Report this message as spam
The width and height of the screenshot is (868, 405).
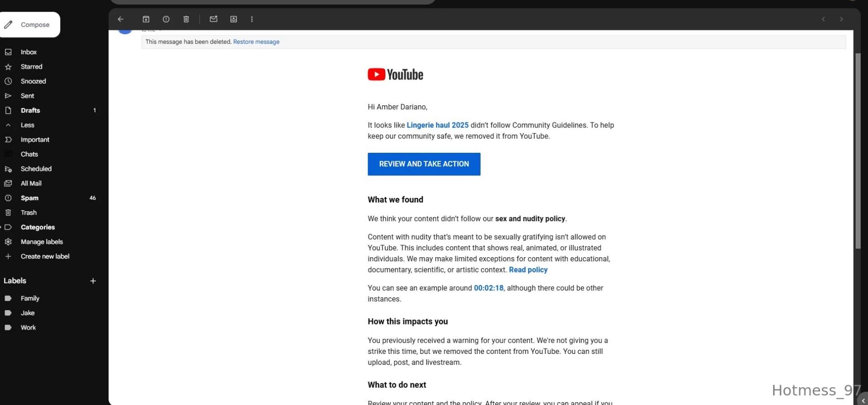click(x=166, y=19)
